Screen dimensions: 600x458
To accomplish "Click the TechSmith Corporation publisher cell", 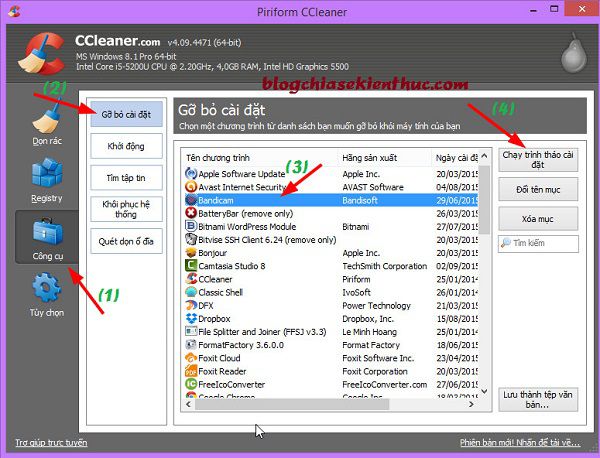I will tap(385, 266).
